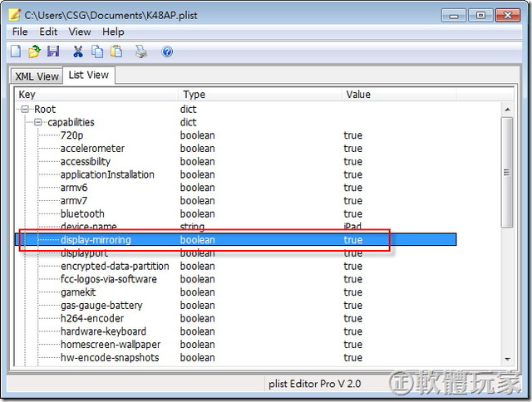The width and height of the screenshot is (532, 402).
Task: Click the boolean type of bluetooth row
Action: point(198,214)
